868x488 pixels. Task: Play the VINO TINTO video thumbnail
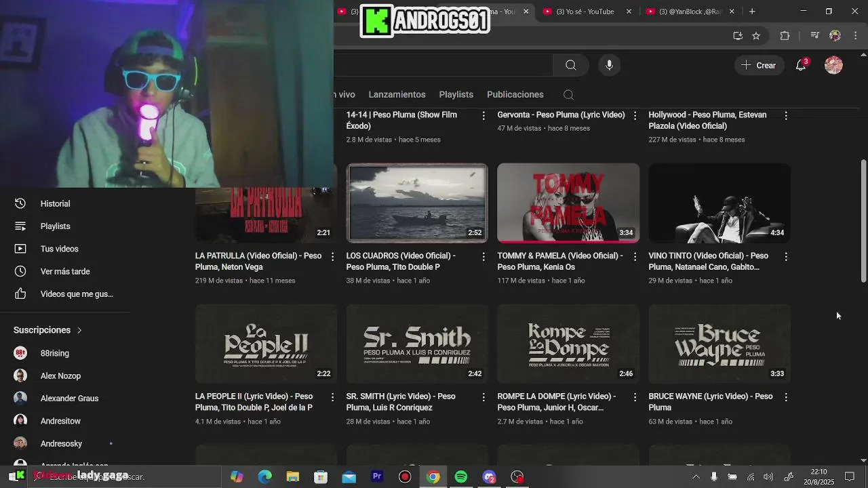click(x=719, y=203)
